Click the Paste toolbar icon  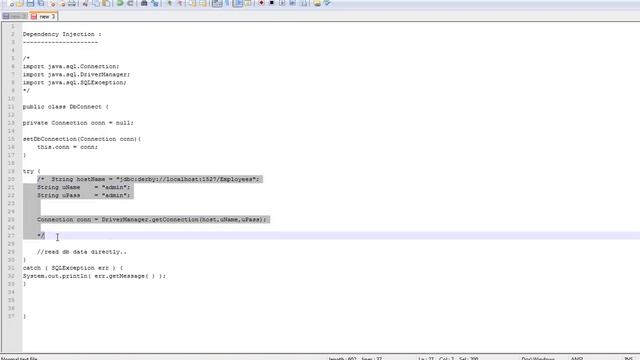coord(106,3)
